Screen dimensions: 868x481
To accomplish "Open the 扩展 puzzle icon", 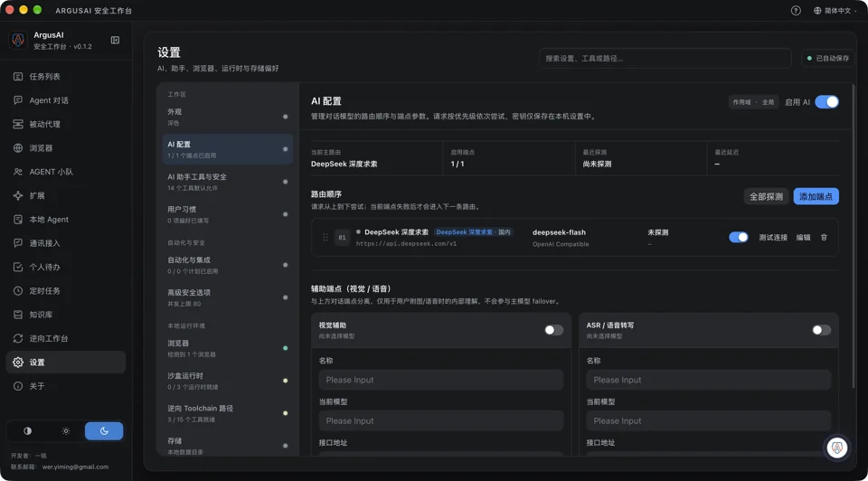I will [x=18, y=195].
